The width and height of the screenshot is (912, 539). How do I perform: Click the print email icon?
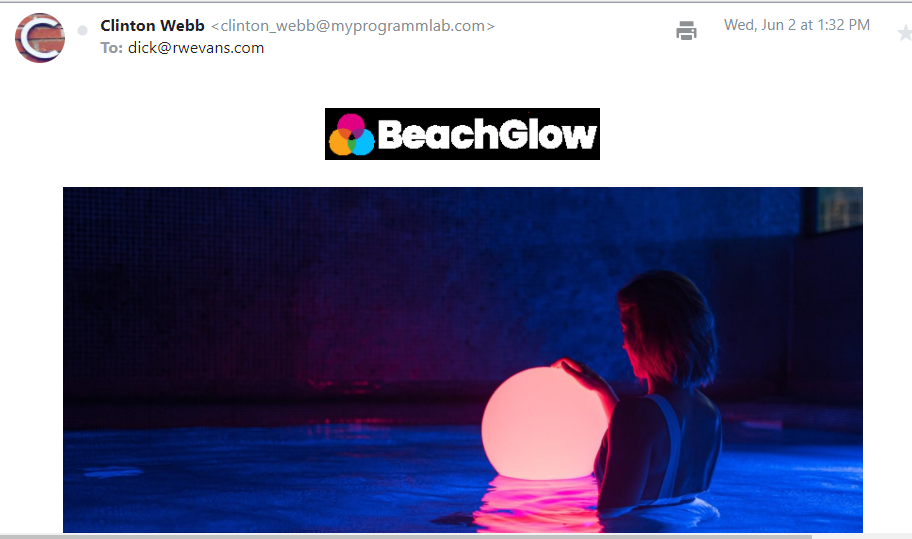pos(686,30)
